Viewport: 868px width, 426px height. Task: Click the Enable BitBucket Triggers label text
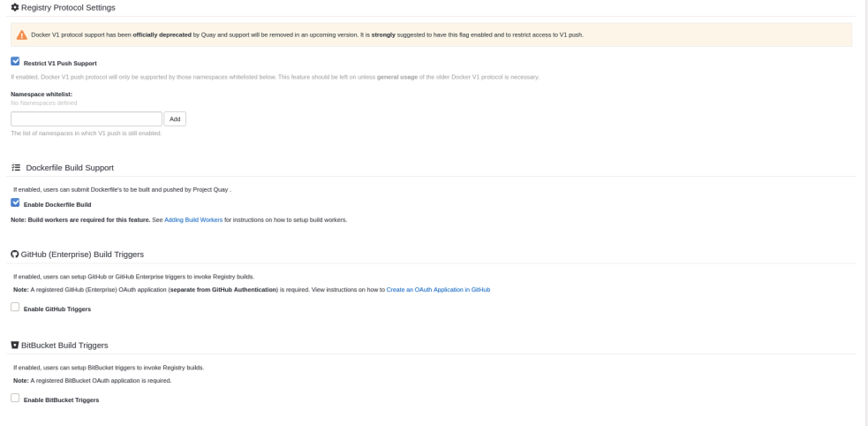pos(61,400)
